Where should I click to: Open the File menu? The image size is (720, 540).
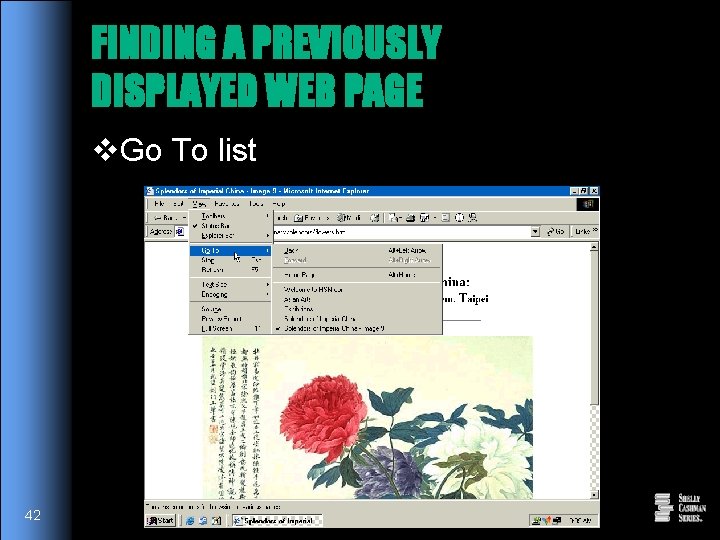(x=159, y=204)
